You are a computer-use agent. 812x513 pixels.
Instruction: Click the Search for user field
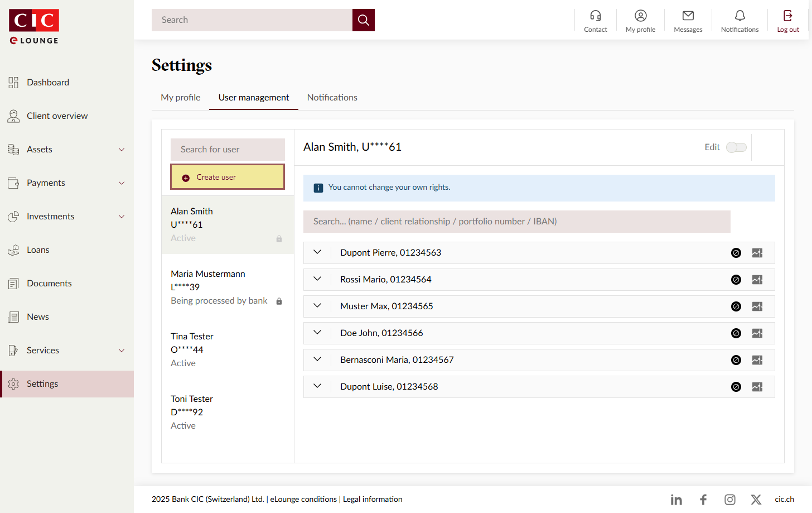228,150
